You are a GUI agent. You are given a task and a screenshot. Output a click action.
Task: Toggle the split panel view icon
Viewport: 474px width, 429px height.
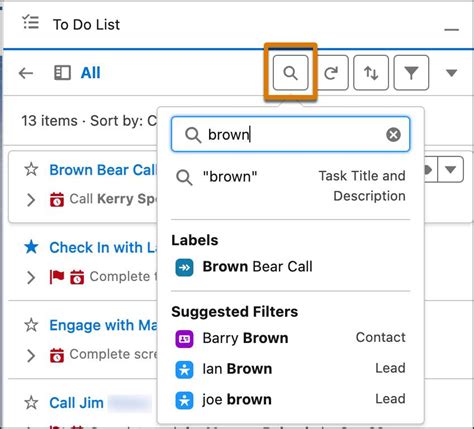click(x=62, y=73)
